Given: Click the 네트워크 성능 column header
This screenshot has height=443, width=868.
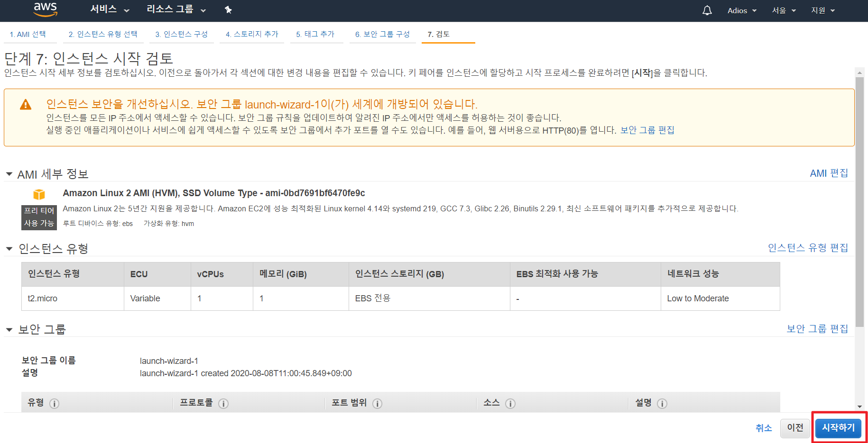Looking at the screenshot, I should 720,274.
